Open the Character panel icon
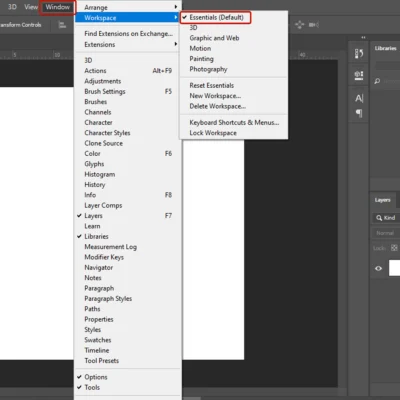Viewport: 400px width, 400px height. pyautogui.click(x=359, y=98)
